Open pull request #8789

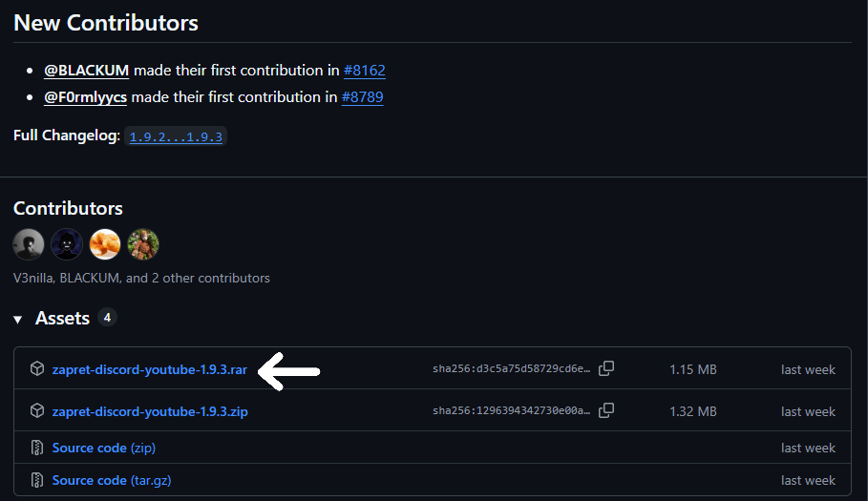(363, 96)
